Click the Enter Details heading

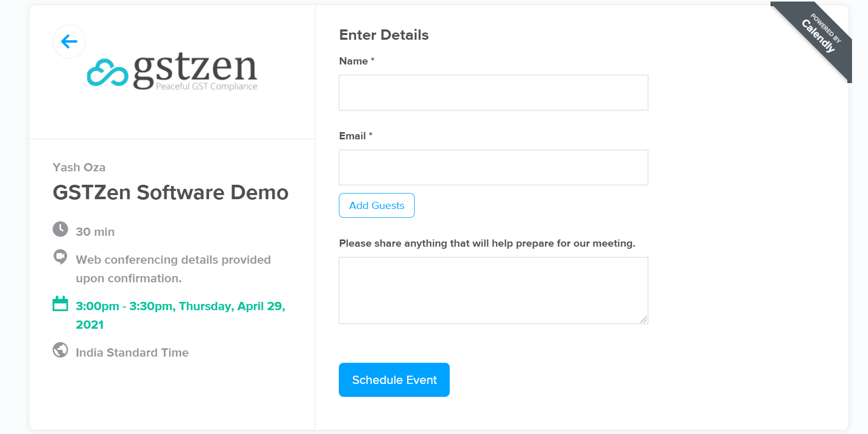[384, 35]
